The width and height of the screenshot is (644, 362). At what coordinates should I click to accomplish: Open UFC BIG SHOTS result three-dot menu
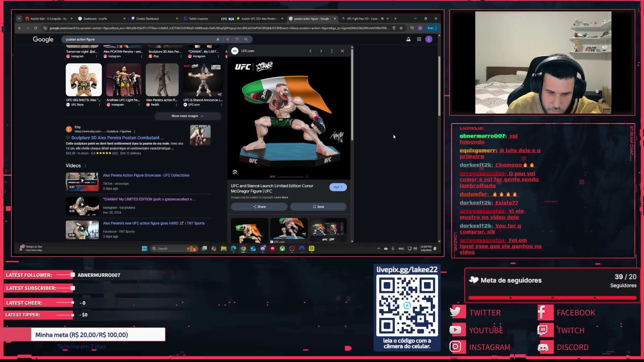[x=100, y=105]
